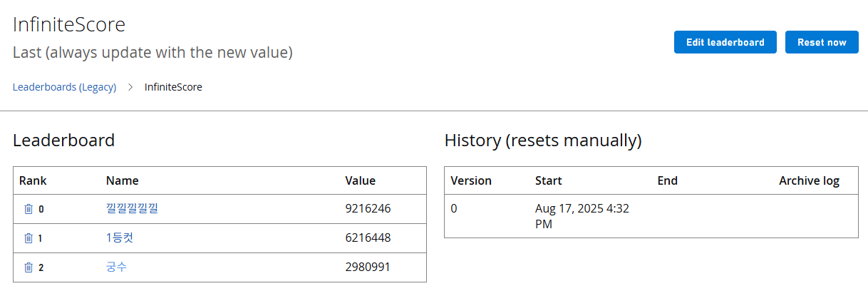Delete the rank 0 leaderboard entry

(x=29, y=209)
